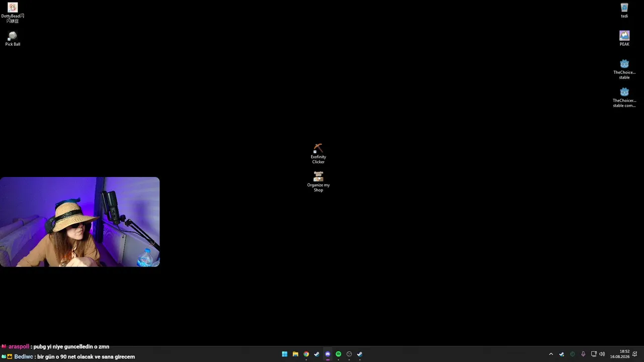Image resolution: width=644 pixels, height=362 pixels.
Task: Select the TheChoicer... stable com... icon
Action: click(624, 98)
